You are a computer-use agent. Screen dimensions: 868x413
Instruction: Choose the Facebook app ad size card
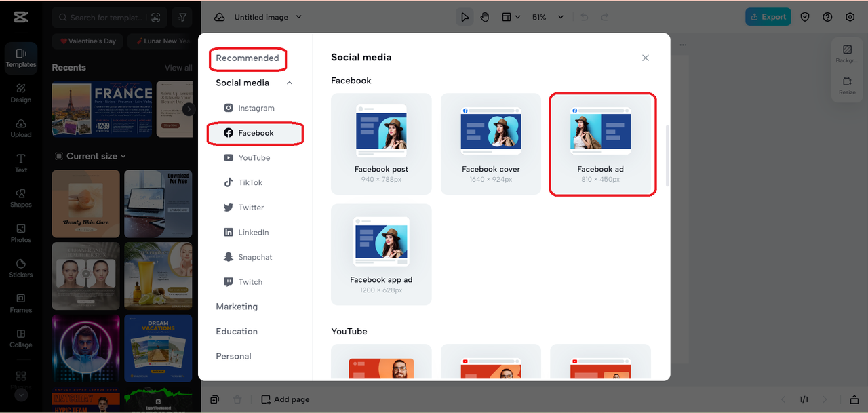point(381,254)
